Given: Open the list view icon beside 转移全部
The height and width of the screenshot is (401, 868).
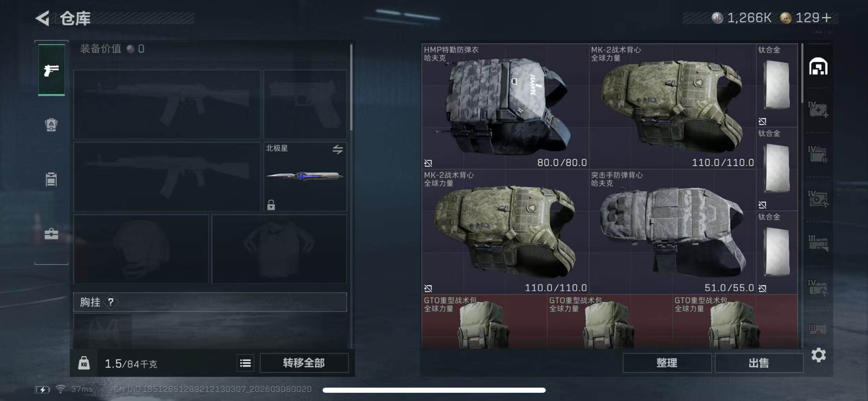Looking at the screenshot, I should [245, 363].
